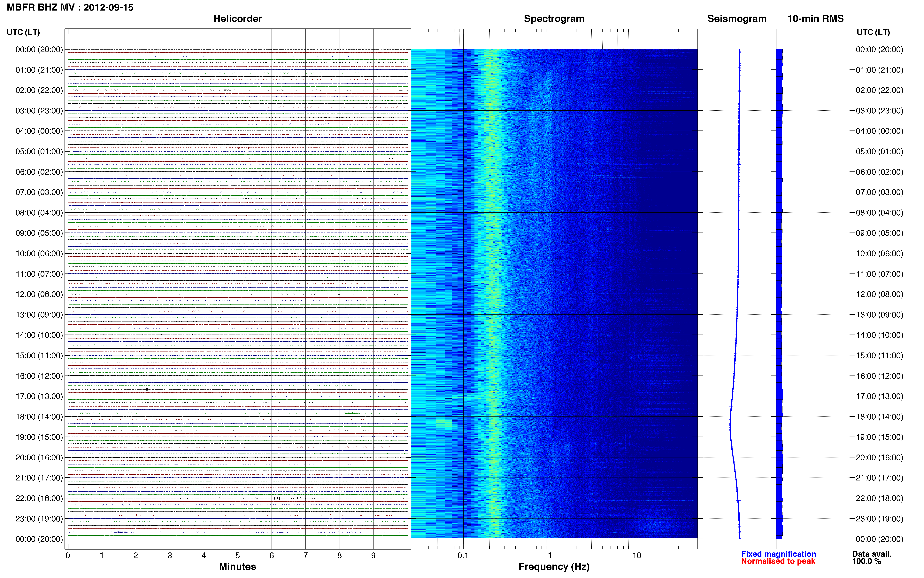This screenshot has width=924, height=578.
Task: Select the Helicorder panel heading
Action: point(237,19)
